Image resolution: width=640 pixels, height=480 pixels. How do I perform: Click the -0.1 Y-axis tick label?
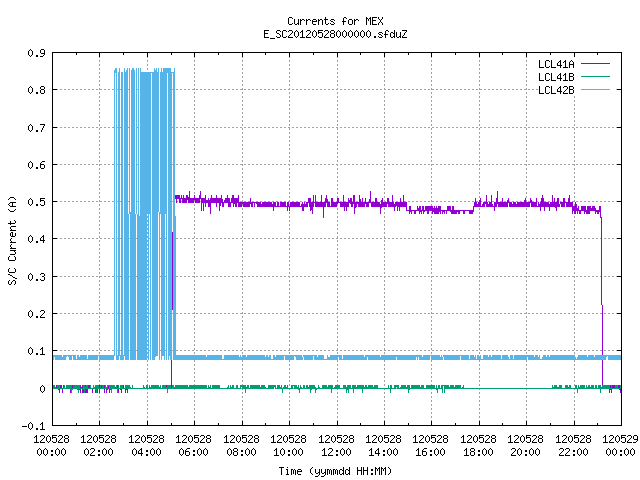[x=33, y=426]
